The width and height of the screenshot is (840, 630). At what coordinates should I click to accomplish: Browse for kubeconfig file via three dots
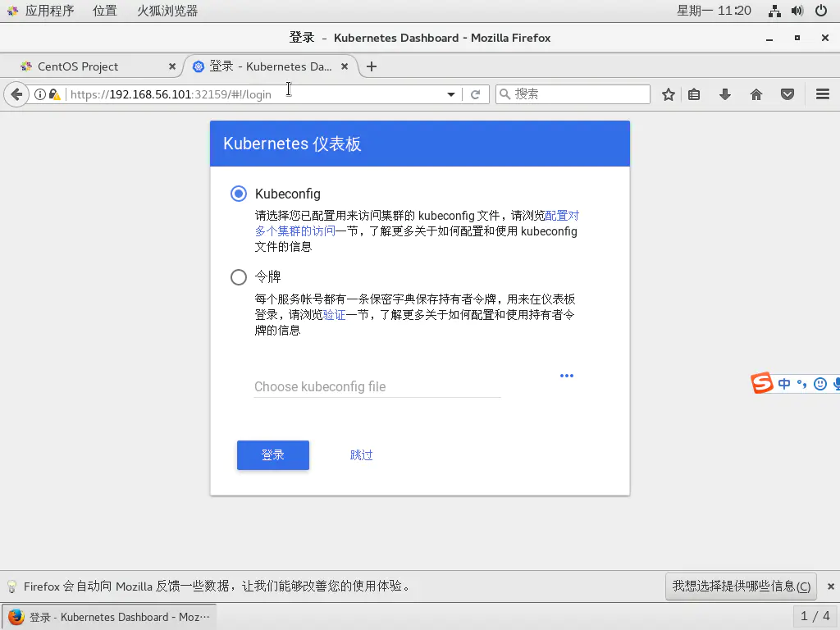click(567, 376)
